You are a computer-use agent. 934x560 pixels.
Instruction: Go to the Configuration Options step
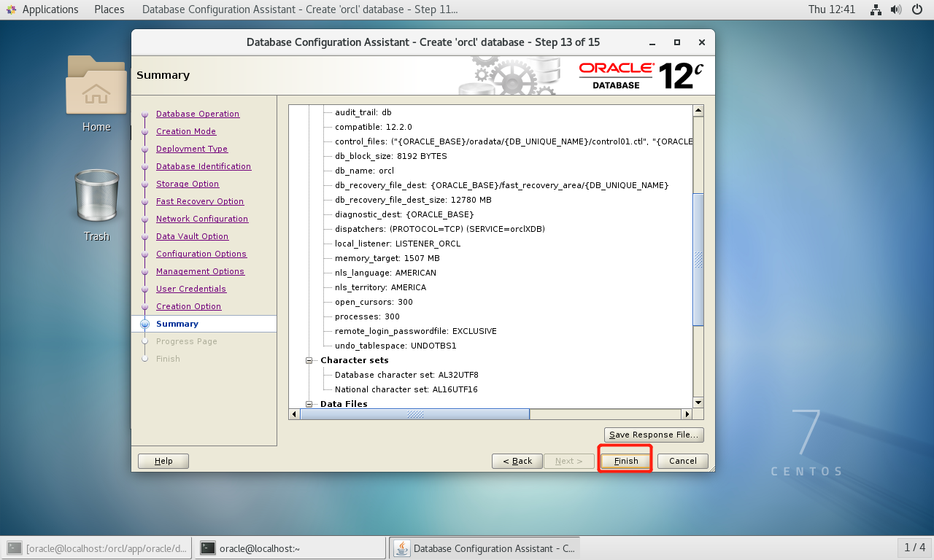pyautogui.click(x=201, y=254)
